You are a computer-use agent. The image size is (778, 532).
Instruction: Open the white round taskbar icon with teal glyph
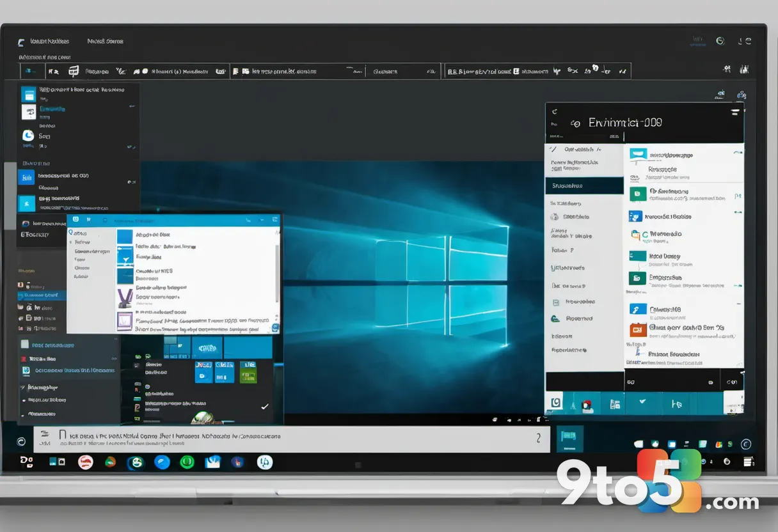(265, 462)
